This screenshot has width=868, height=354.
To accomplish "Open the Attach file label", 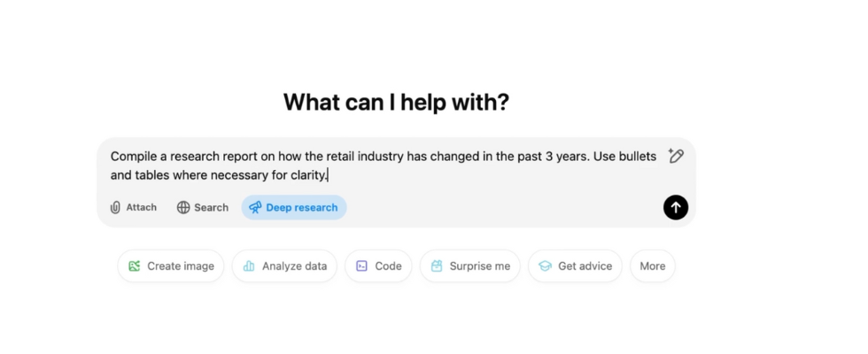I will pyautogui.click(x=142, y=207).
